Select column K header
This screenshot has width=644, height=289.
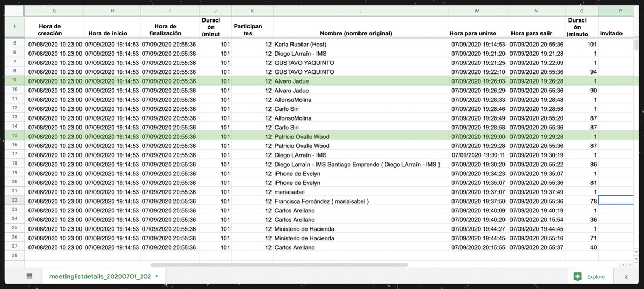[252, 10]
